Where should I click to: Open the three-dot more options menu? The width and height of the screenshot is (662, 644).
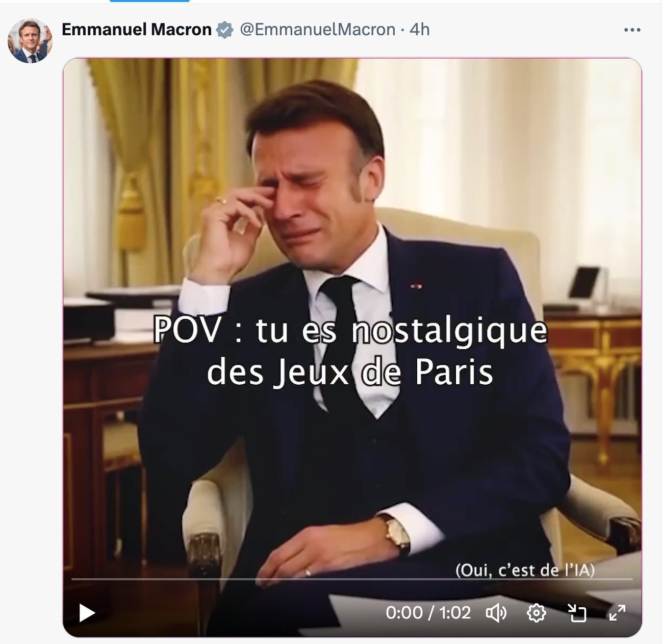632,30
